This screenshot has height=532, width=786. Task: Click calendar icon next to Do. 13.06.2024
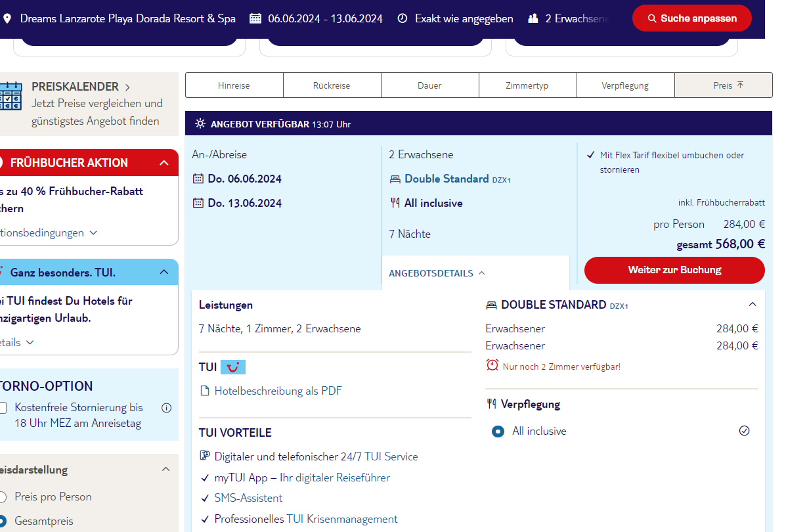point(198,202)
